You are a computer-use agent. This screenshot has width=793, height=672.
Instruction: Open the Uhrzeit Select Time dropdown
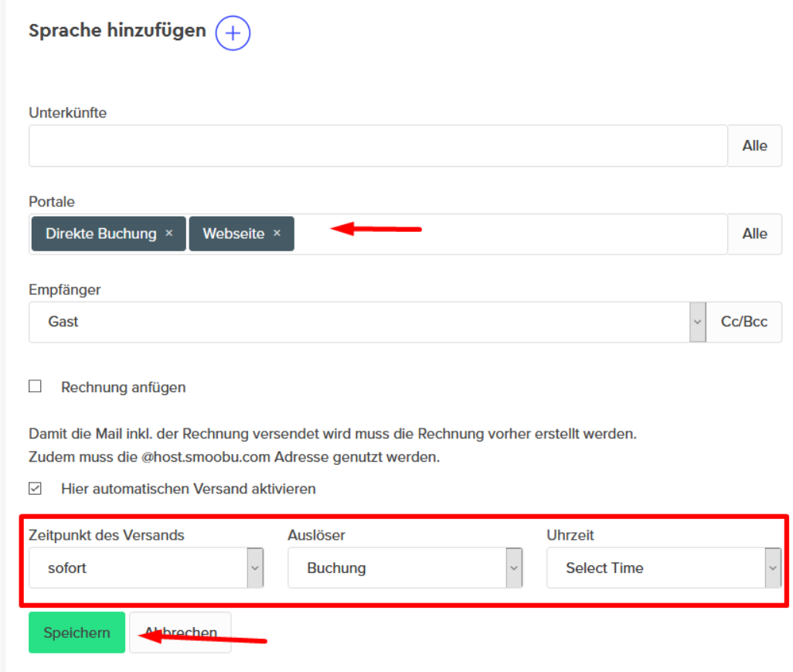coord(664,568)
